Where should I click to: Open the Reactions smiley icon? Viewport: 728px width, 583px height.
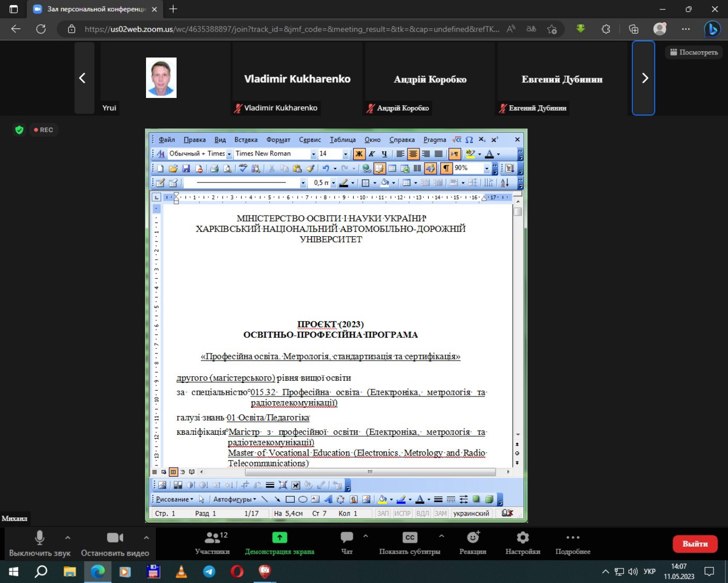click(473, 537)
